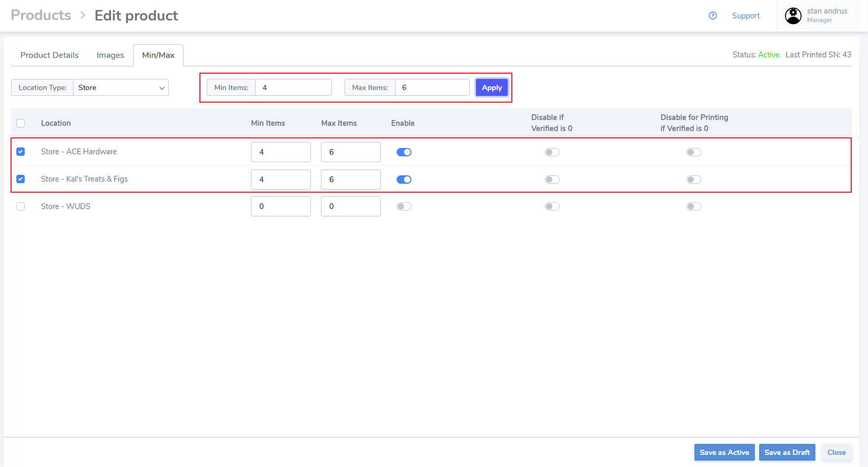Click Save as Active
The width and height of the screenshot is (868, 467).
coord(724,452)
